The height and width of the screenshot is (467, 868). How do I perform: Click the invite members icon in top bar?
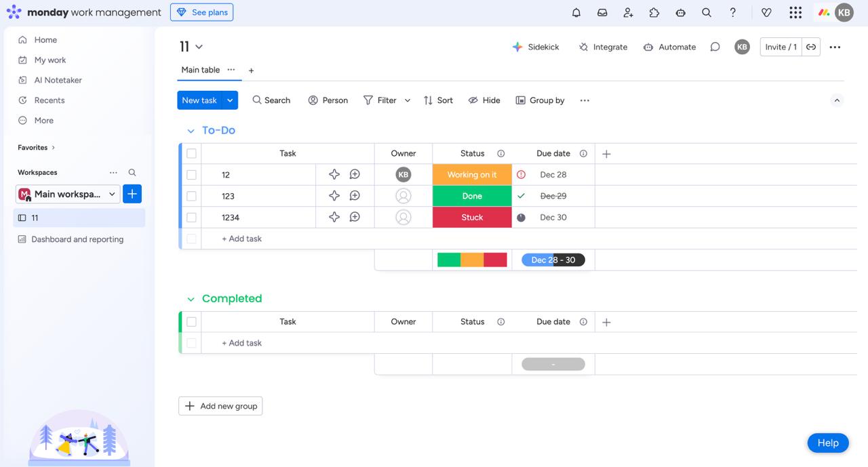tap(628, 12)
